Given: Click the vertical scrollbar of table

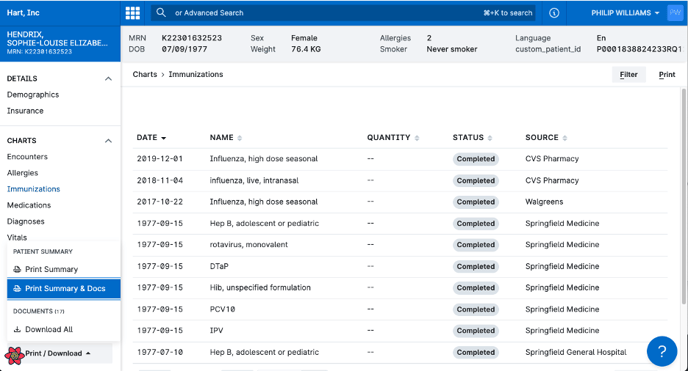Looking at the screenshot, I should (684, 196).
